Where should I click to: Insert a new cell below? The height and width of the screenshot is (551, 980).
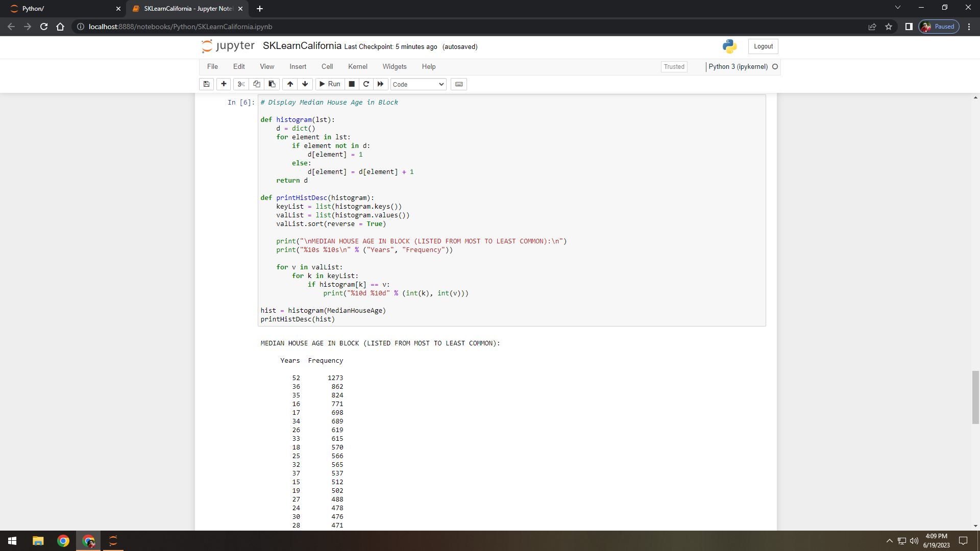(x=224, y=84)
